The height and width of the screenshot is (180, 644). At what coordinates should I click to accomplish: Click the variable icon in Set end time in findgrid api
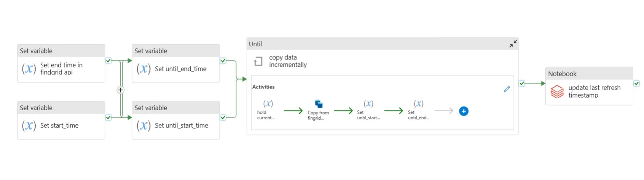[29, 69]
